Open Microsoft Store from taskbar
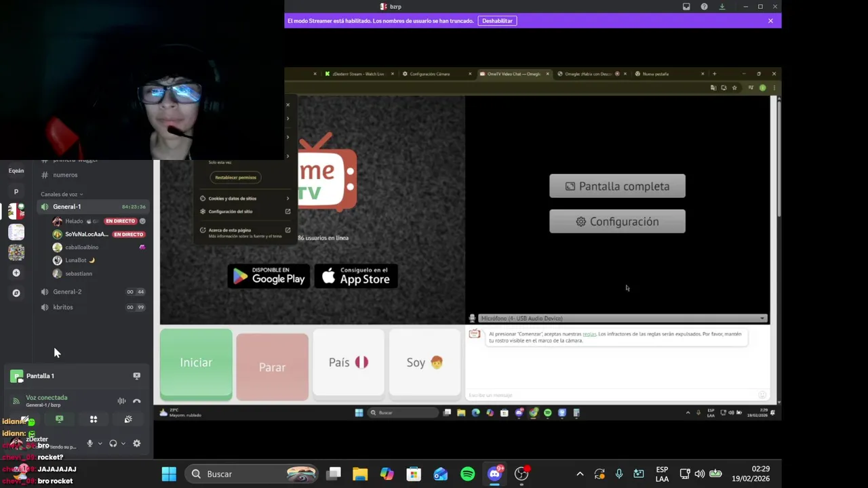Viewport: 868px width, 488px height. coord(414,474)
